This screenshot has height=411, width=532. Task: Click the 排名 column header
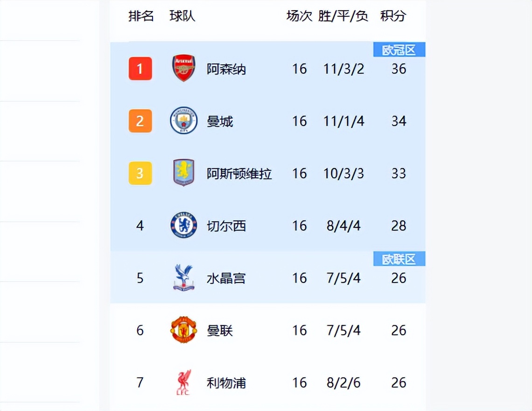[141, 16]
